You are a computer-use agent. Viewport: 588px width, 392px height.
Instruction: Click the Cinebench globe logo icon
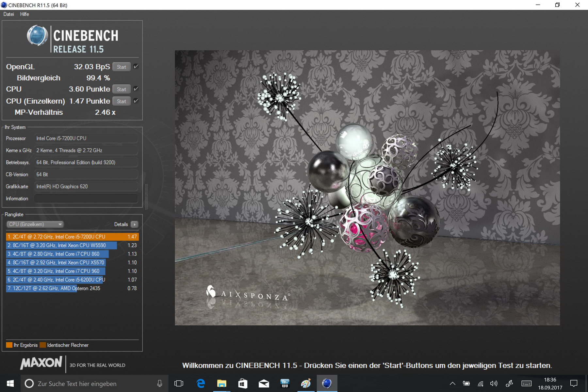click(37, 35)
